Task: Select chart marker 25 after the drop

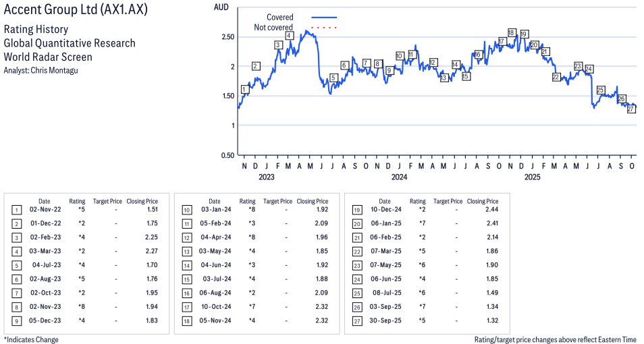Action: [x=600, y=90]
